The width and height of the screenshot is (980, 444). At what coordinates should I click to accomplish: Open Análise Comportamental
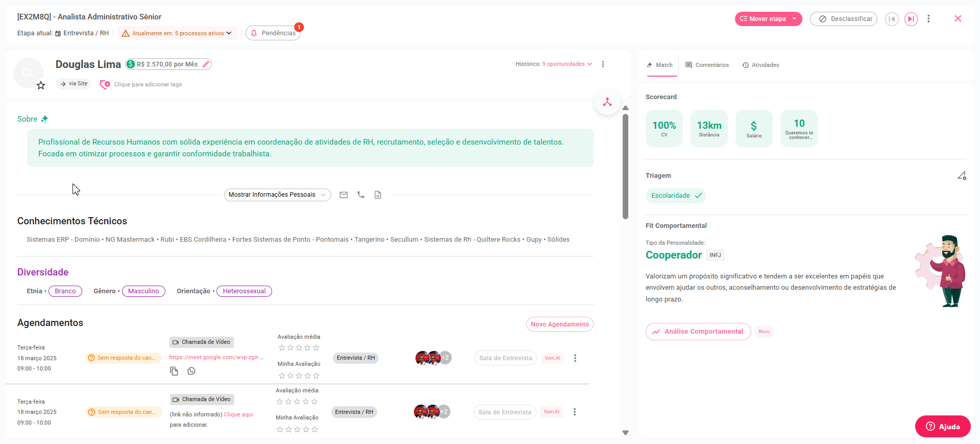(x=698, y=332)
